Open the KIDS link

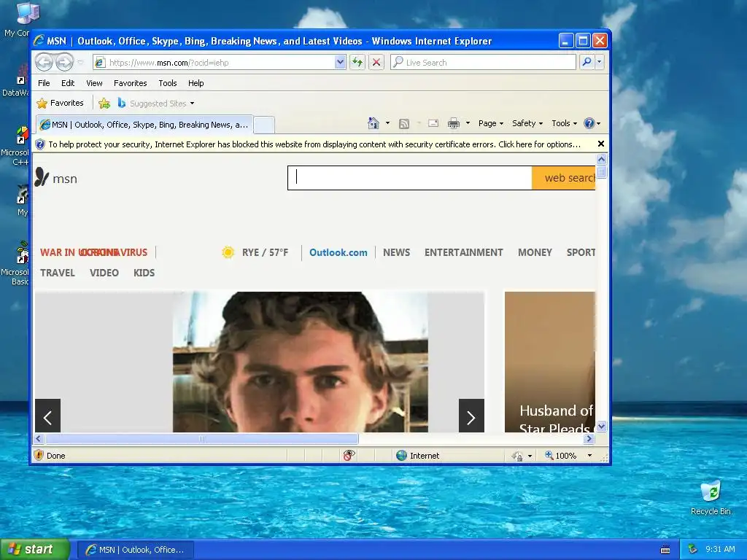pyautogui.click(x=144, y=273)
